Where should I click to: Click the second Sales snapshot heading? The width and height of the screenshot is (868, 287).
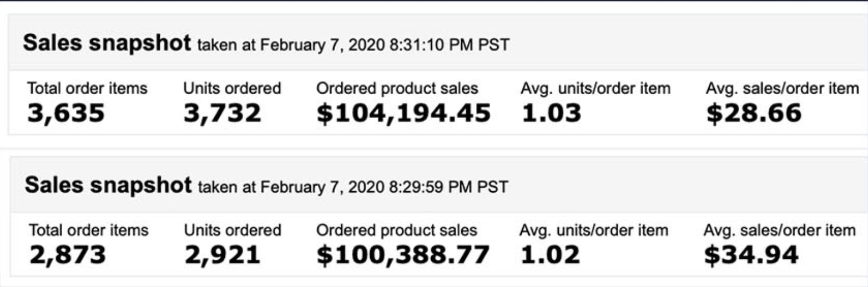[108, 185]
